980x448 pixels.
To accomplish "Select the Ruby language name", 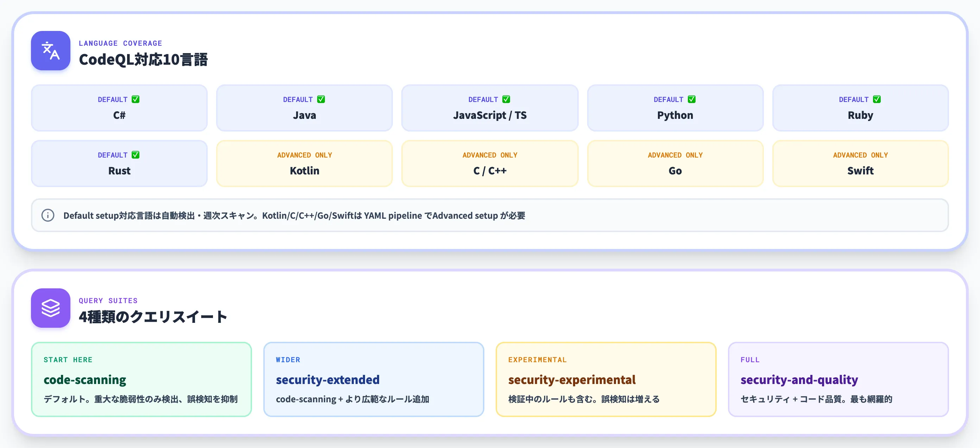I will coord(860,115).
